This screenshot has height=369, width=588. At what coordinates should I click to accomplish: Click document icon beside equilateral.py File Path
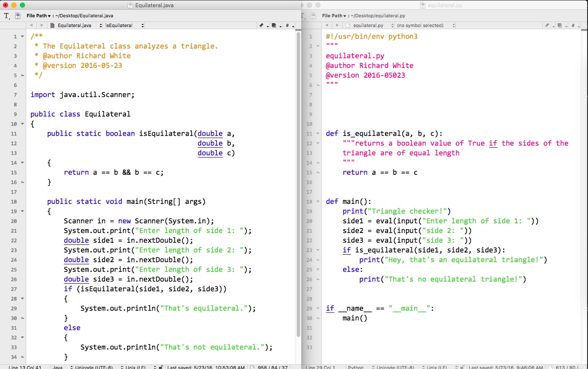pyautogui.click(x=313, y=16)
